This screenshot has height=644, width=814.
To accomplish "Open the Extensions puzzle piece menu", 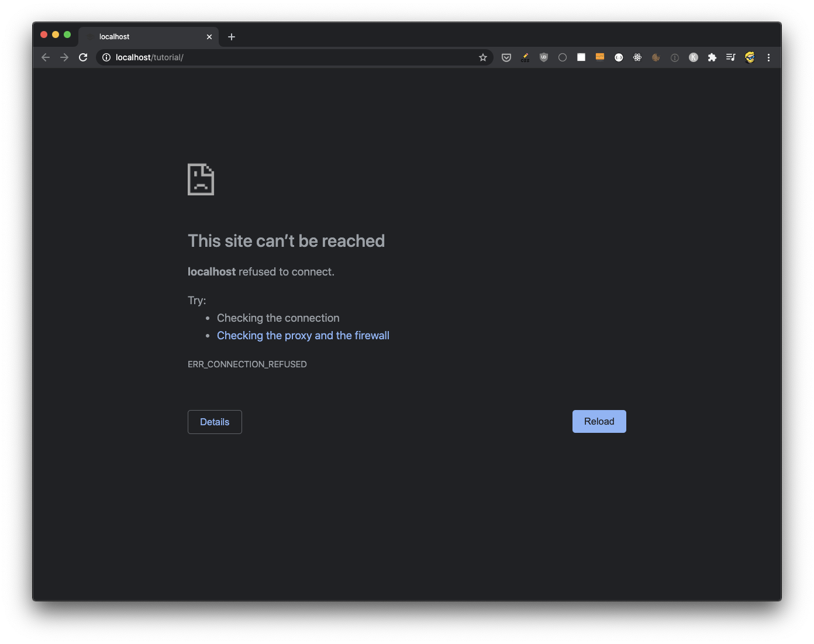I will (x=712, y=57).
